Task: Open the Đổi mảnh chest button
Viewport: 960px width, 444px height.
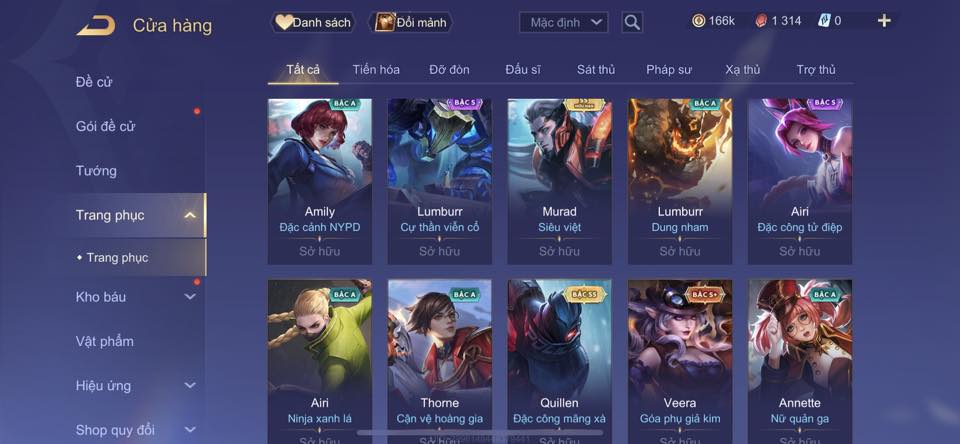Action: coord(411,23)
